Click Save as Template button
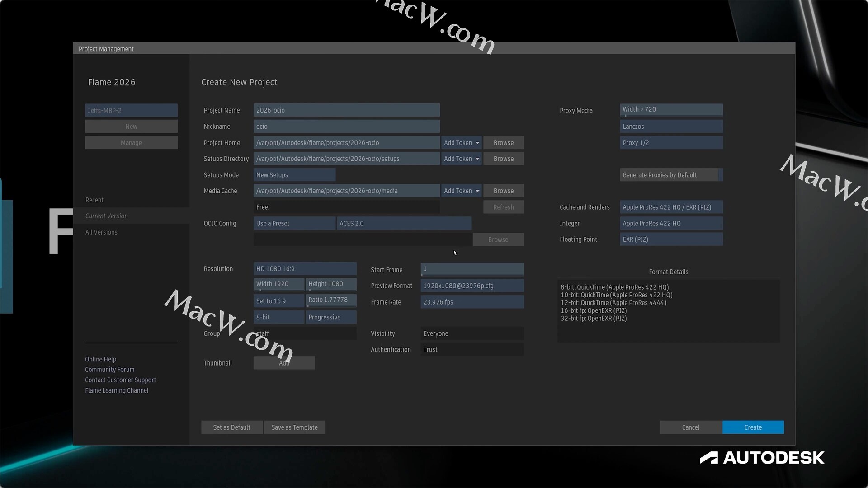This screenshot has height=488, width=868. (294, 427)
